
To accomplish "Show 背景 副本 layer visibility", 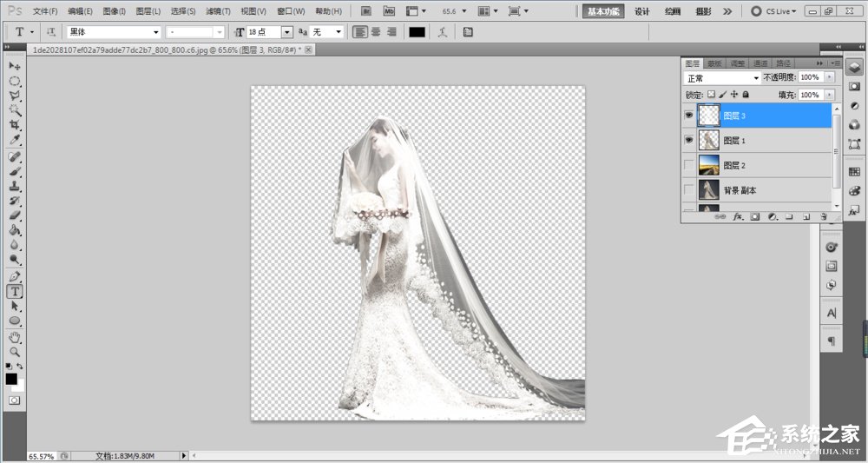I will click(689, 189).
